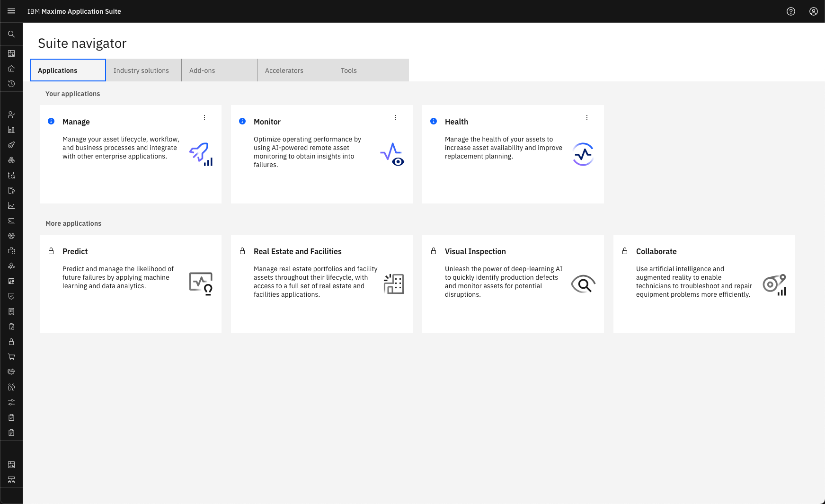Screen dimensions: 825x504
Task: Click the Collaborate card lock icon
Action: tap(625, 251)
